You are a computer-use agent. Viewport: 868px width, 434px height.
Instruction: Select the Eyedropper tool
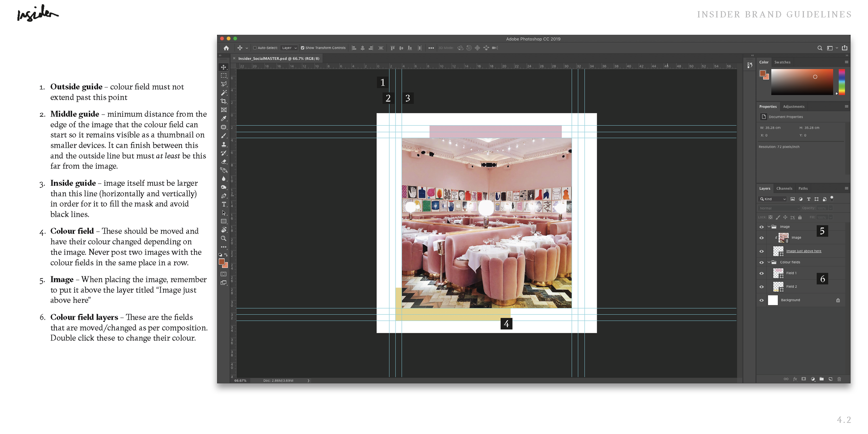pos(224,118)
